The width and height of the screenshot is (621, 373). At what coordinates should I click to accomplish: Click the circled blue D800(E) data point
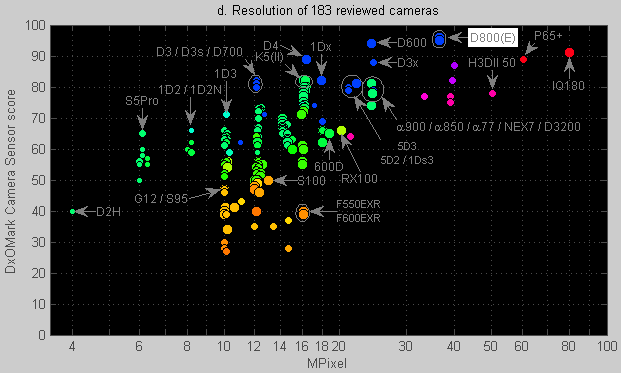[x=439, y=39]
